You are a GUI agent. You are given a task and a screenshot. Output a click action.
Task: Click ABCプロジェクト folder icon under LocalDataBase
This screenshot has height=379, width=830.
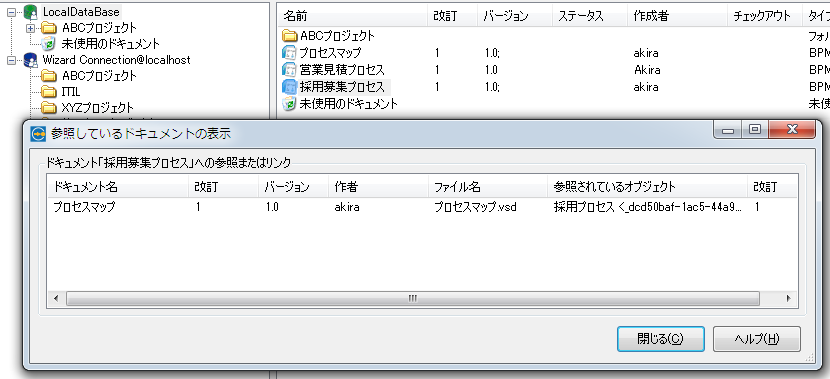[49, 28]
